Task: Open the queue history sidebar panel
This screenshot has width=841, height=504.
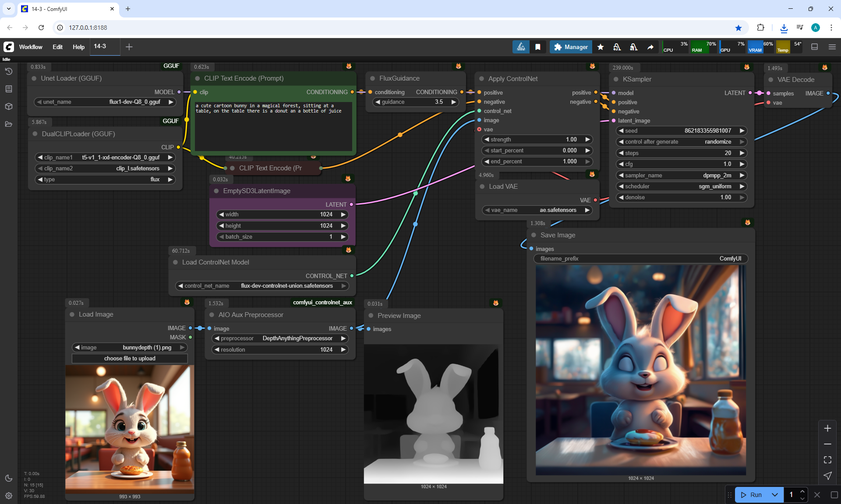Action: click(x=9, y=71)
